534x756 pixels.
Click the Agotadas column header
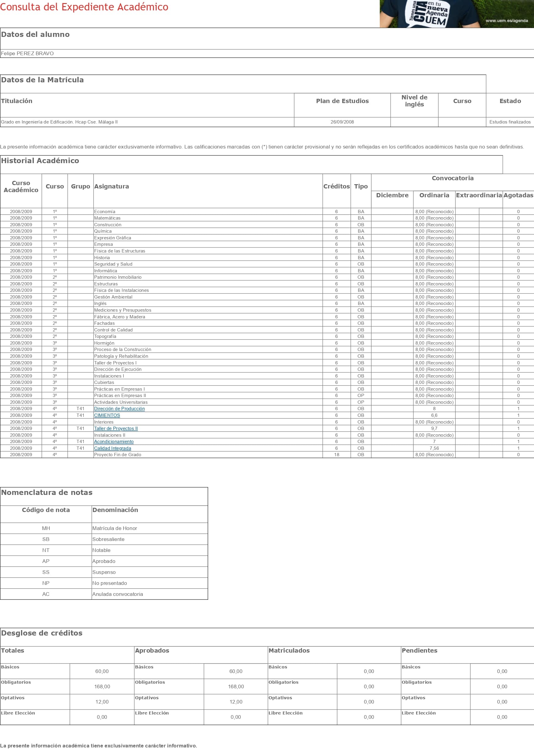pos(518,195)
